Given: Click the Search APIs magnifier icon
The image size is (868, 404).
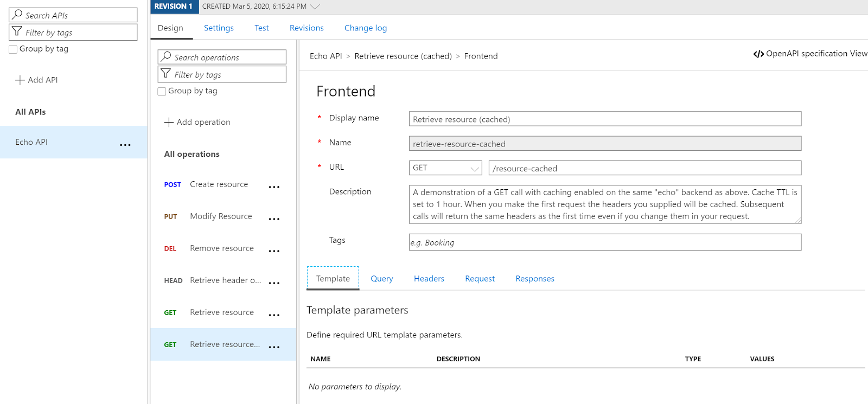Looking at the screenshot, I should [x=17, y=15].
